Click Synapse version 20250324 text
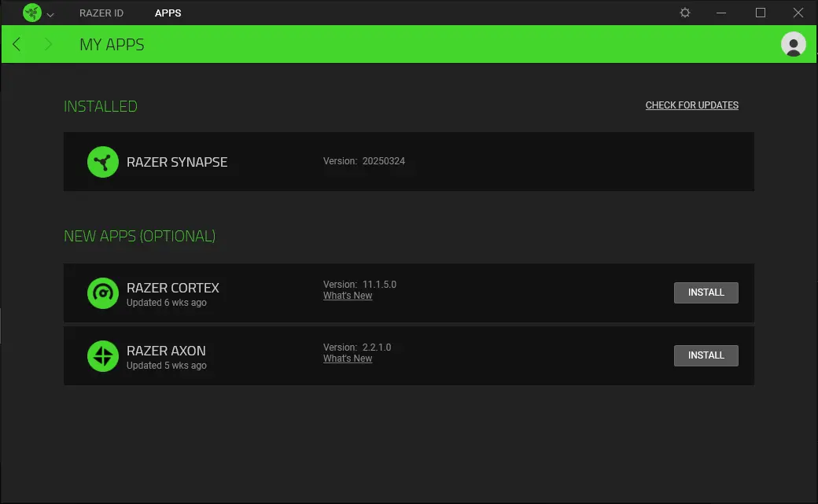 (x=363, y=161)
